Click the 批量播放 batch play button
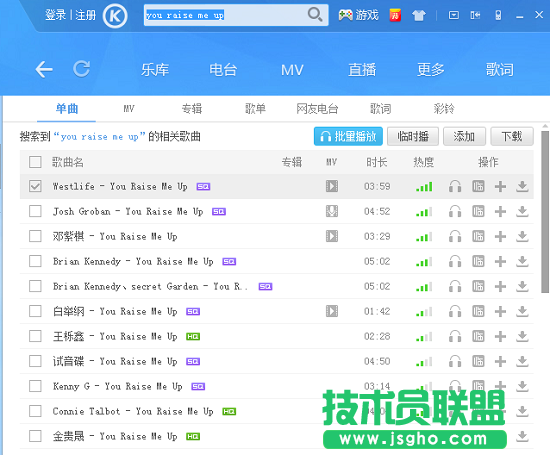 pos(348,136)
